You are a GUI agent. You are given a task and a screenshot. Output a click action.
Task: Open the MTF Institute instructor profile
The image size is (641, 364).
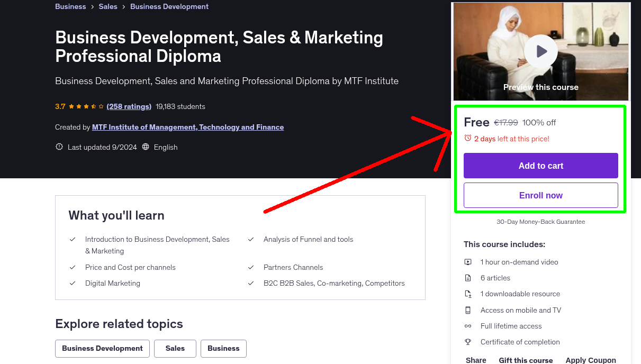pos(188,127)
